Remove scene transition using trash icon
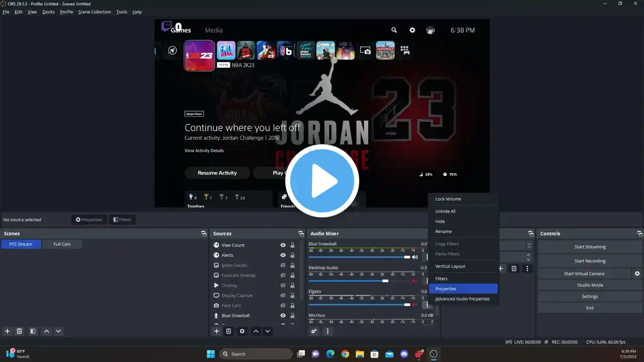Screen dimensions: 644x362 pos(514,268)
